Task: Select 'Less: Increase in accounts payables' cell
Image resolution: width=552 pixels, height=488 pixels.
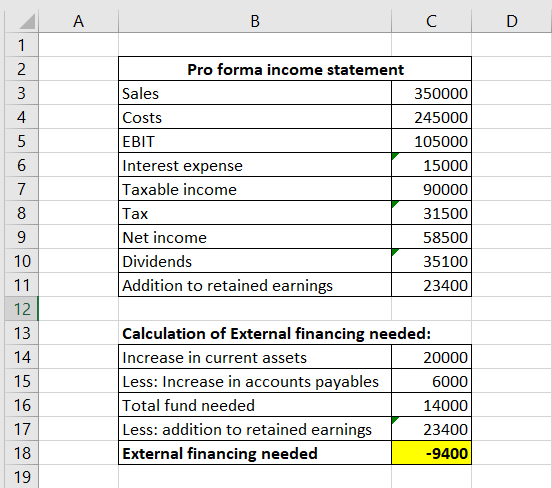Action: pyautogui.click(x=255, y=381)
